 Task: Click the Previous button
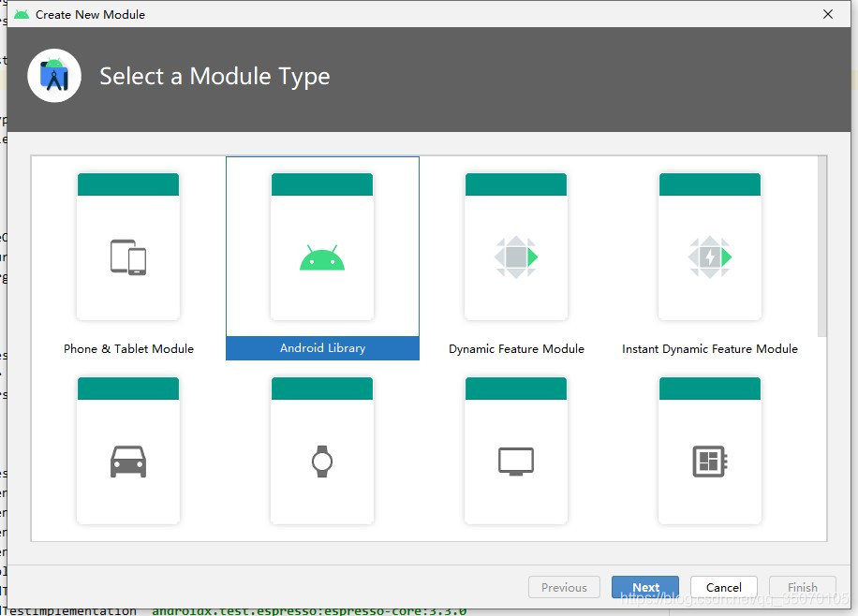coord(564,587)
